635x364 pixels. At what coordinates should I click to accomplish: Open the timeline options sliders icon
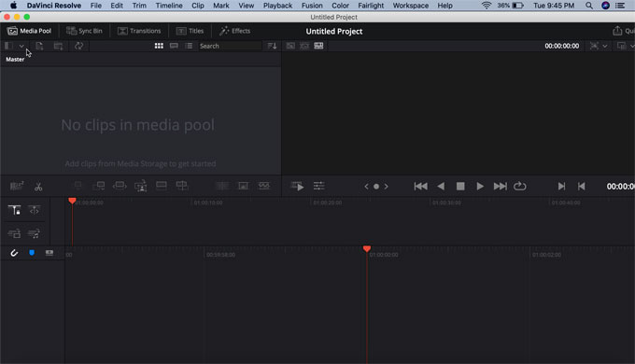(x=318, y=186)
